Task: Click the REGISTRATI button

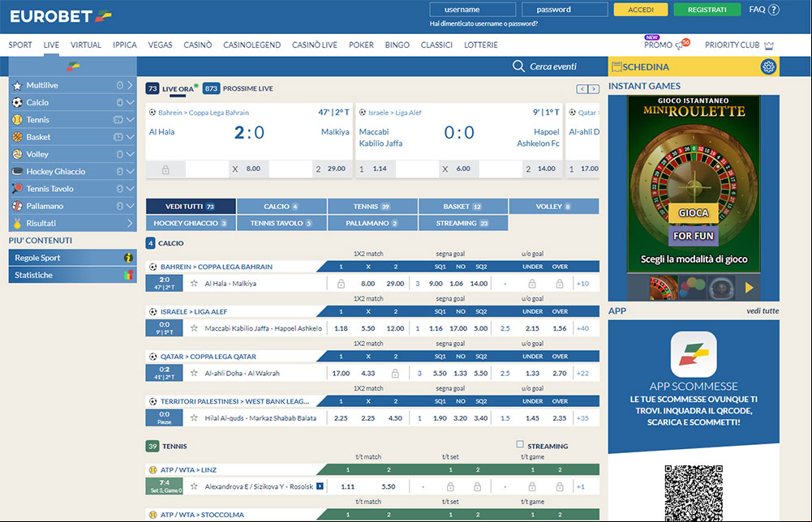Action: click(707, 10)
